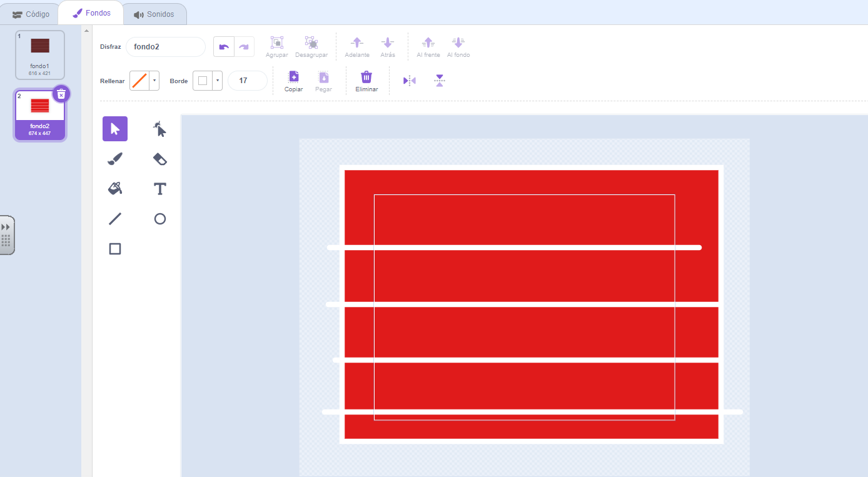
Task: Switch to the Sonidos tab
Action: pyautogui.click(x=154, y=14)
